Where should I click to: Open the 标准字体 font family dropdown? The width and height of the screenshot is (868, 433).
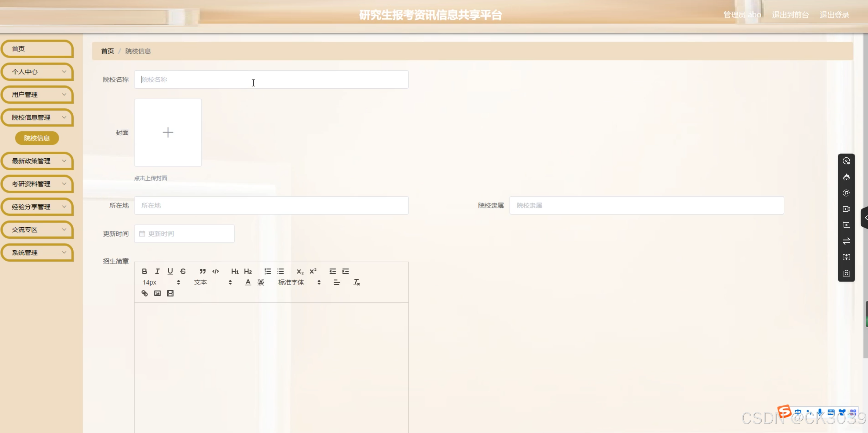click(x=298, y=282)
